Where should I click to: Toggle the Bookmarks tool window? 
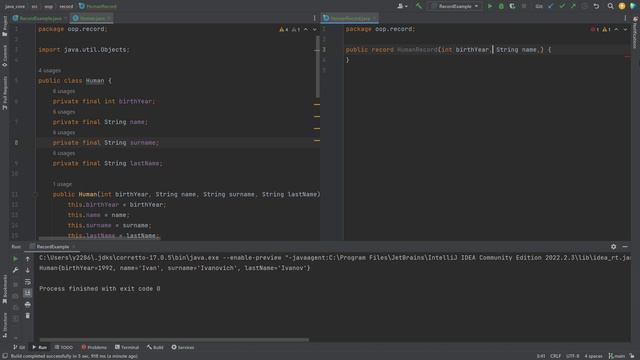4,289
